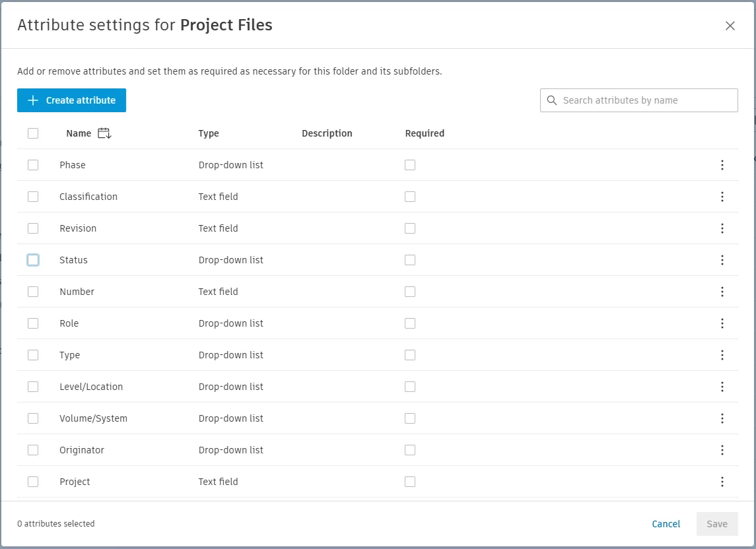Viewport: 756px width, 549px height.
Task: Click the sort icon beside Name header
Action: pyautogui.click(x=104, y=133)
